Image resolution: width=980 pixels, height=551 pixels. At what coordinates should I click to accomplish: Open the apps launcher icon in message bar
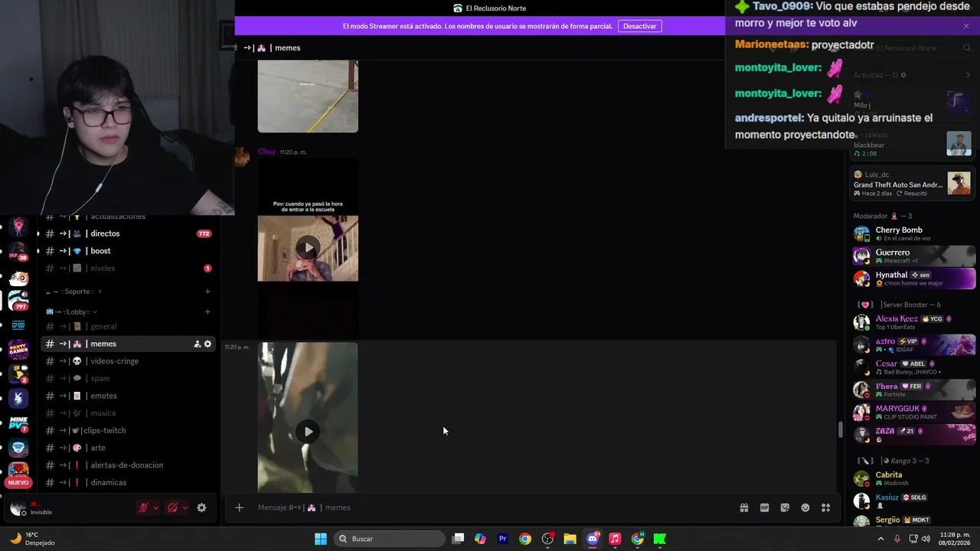point(826,507)
